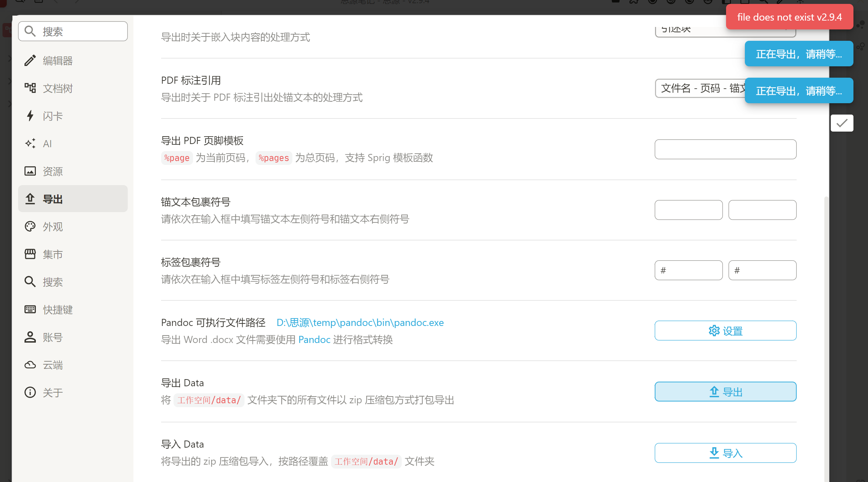Switch to the 账号 account section
868x482 pixels.
coord(52,337)
